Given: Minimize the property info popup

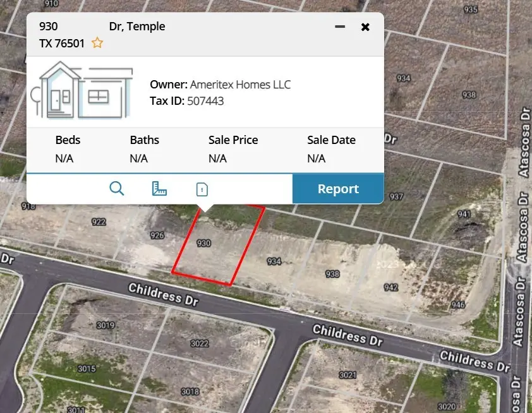Looking at the screenshot, I should (x=340, y=27).
